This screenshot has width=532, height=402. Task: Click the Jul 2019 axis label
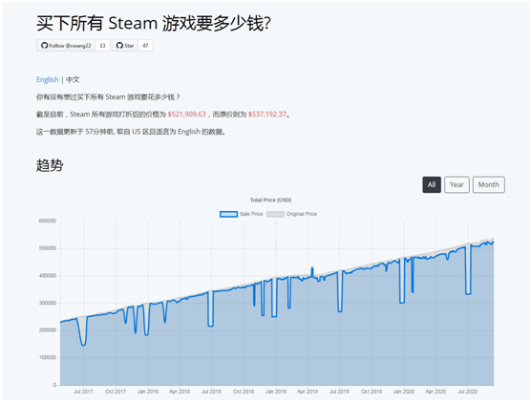(x=339, y=391)
